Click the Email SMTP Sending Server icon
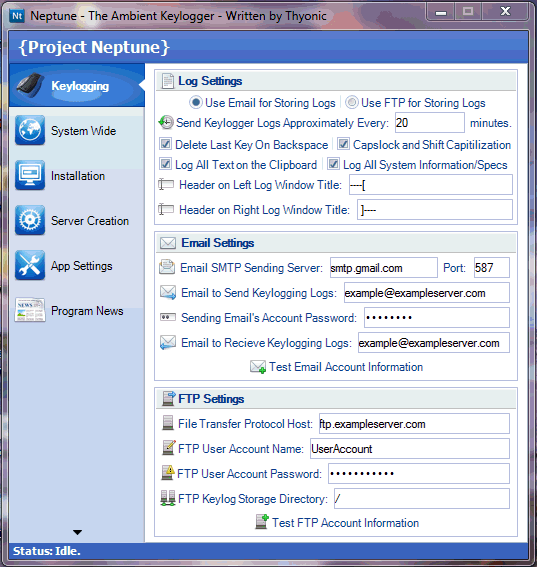Screen dimensions: 537x567 point(167,268)
